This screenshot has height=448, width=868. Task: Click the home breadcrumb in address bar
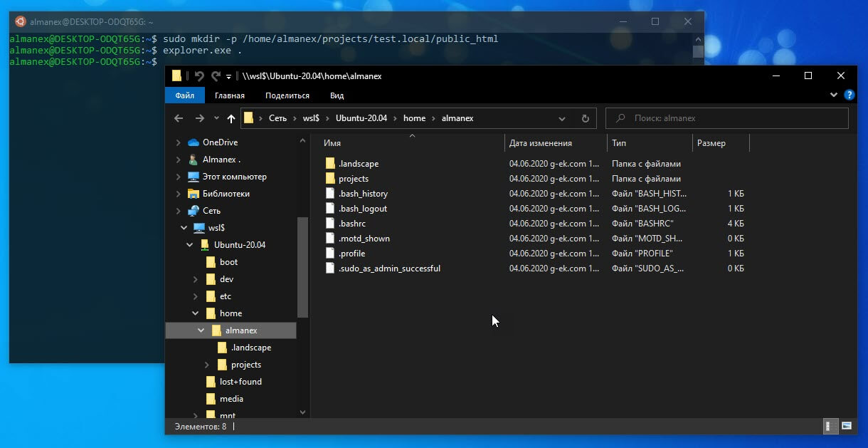pos(414,118)
